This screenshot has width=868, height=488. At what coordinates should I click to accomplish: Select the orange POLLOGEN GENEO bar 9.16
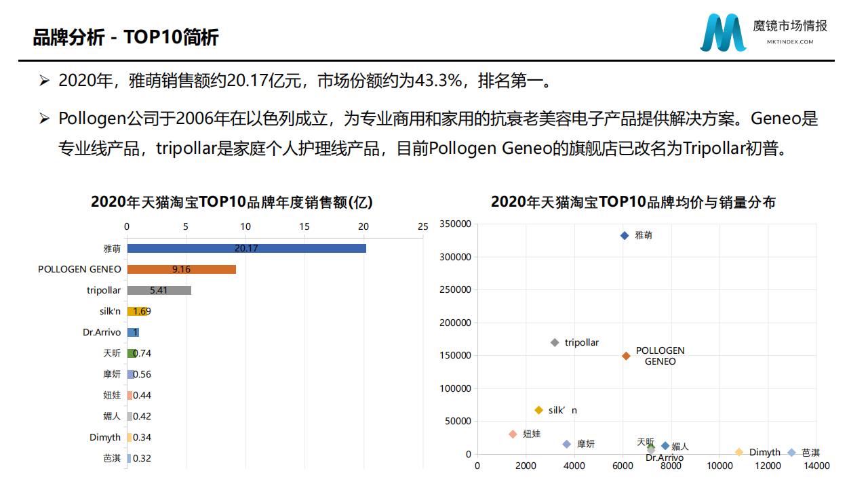coord(182,269)
